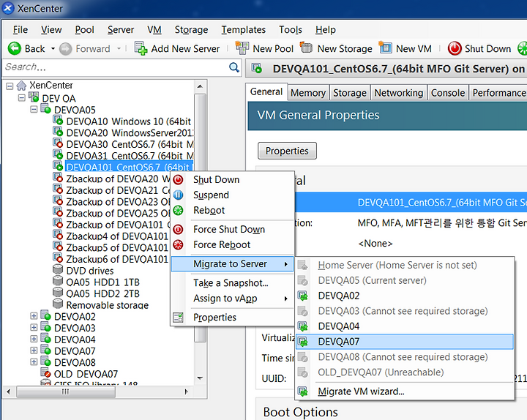Open the Back button dropdown arrow

(53, 49)
